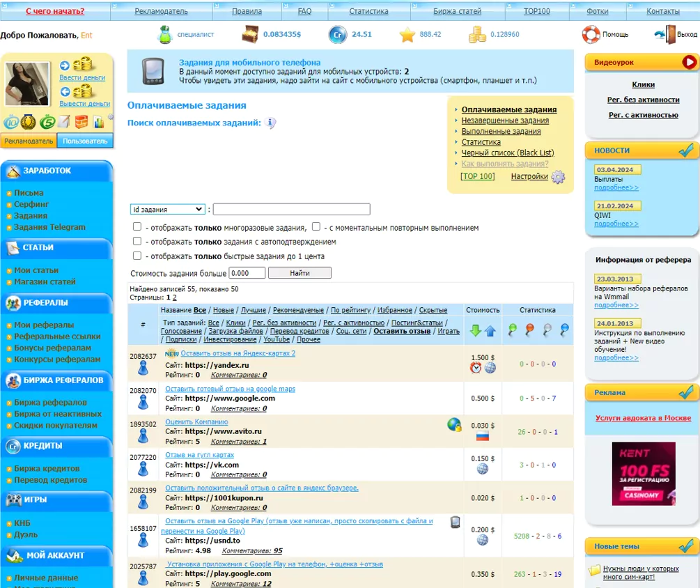Image resolution: width=700 pixels, height=588 pixels.
Task: Open the Правила top menu item
Action: [x=247, y=11]
